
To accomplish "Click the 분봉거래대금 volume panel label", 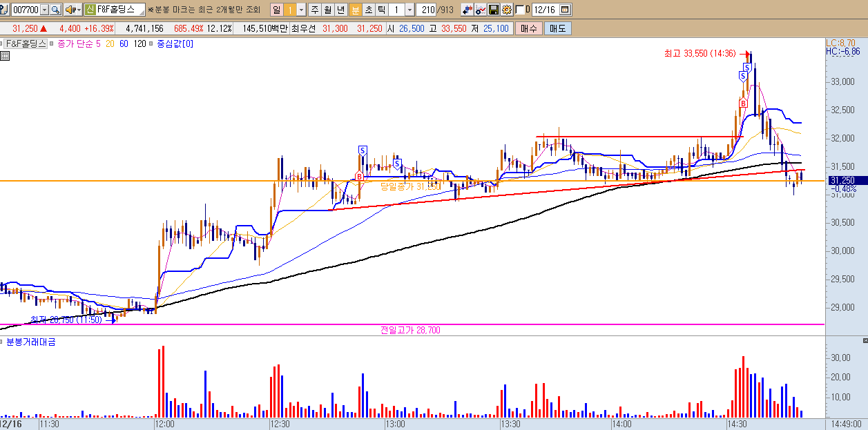I will coord(31,342).
